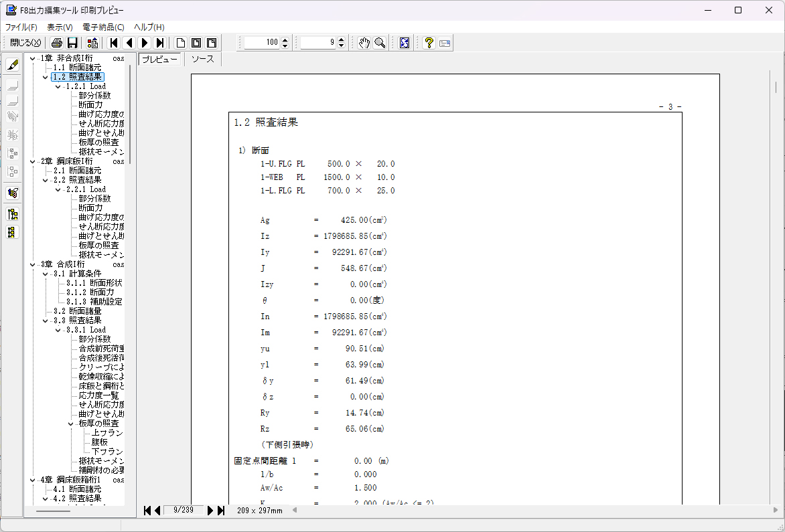Switch to the プレビュー tab
This screenshot has height=532, width=785.
pos(159,60)
